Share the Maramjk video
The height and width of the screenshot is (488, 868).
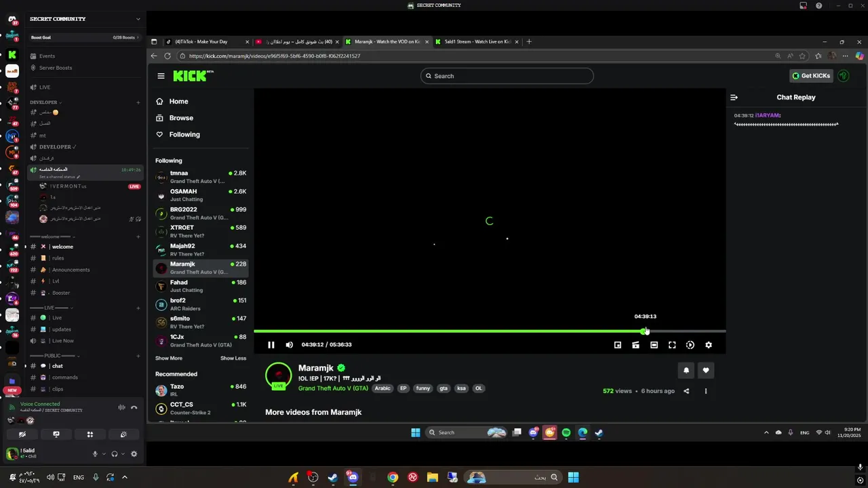click(686, 391)
